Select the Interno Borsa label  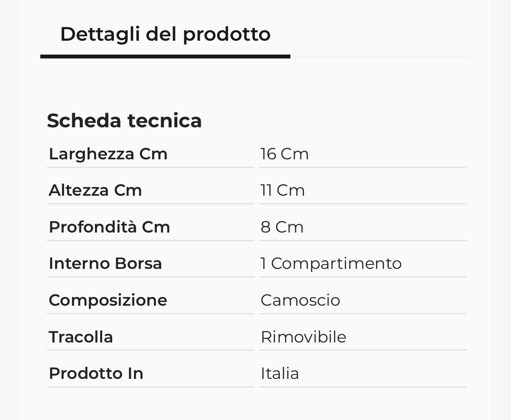(x=105, y=263)
